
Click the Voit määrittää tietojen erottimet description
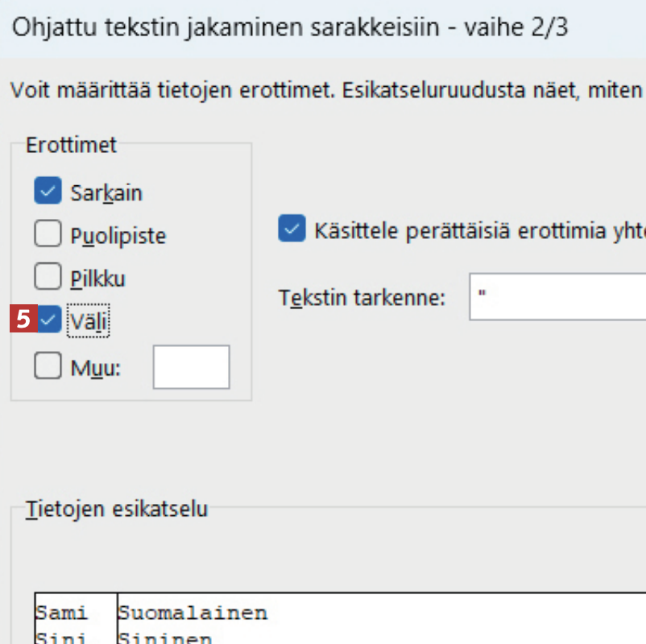322,89
